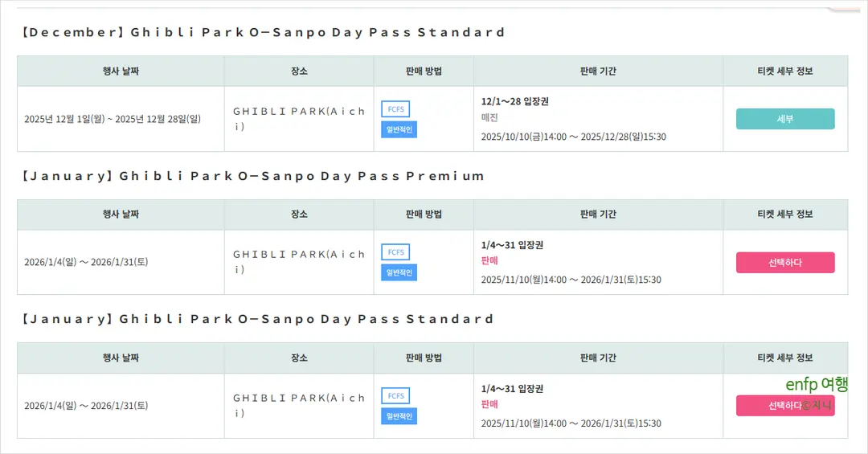This screenshot has height=454, width=868.
Task: Click 티켓 세부 정보 header in January Standard table
Action: click(x=785, y=358)
